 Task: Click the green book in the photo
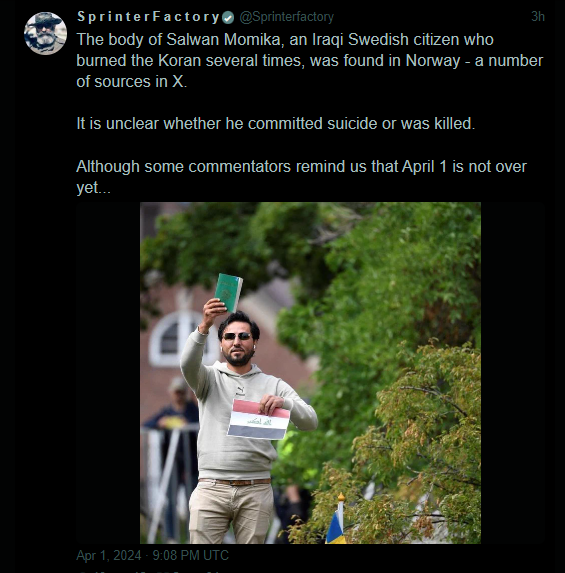click(x=228, y=293)
